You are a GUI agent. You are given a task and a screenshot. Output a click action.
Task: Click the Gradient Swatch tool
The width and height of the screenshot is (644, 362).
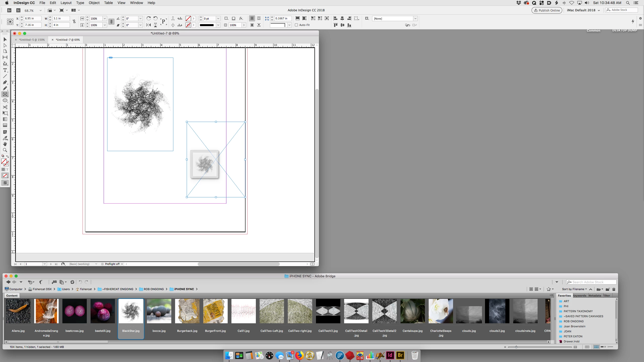point(5,119)
